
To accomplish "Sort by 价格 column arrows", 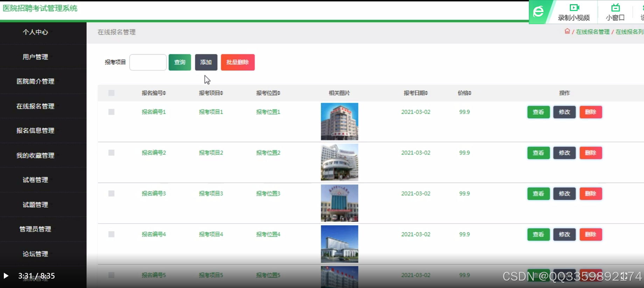I will point(470,93).
